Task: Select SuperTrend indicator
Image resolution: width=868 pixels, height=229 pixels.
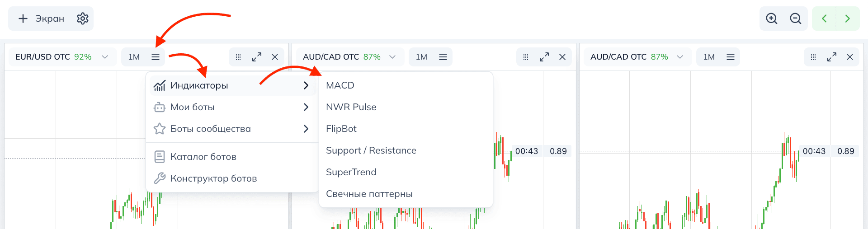Action: tap(351, 172)
